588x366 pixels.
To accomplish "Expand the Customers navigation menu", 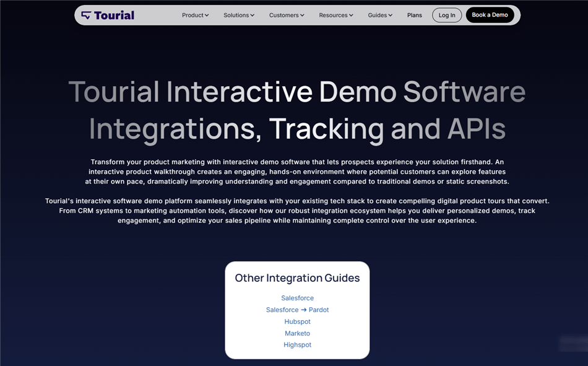I will [287, 15].
